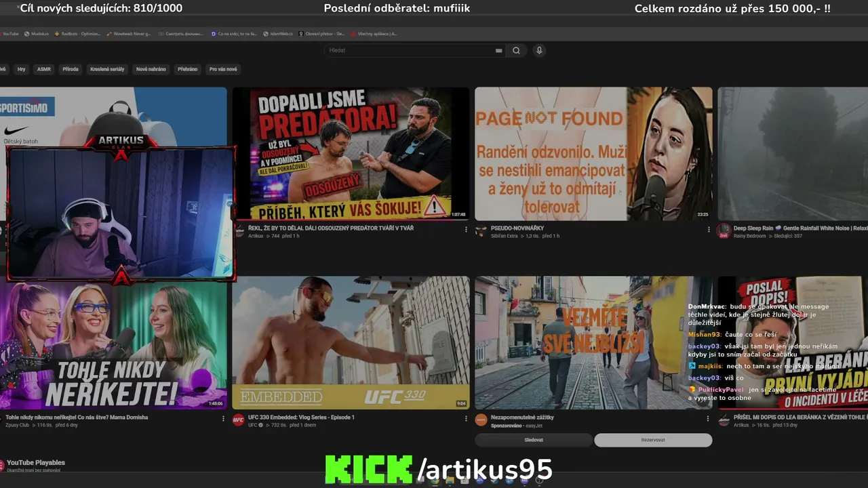Open the "PŘIŠEL MI DOPIS OD LEA BERÁNKA" title
This screenshot has width=868, height=488.
point(801,418)
